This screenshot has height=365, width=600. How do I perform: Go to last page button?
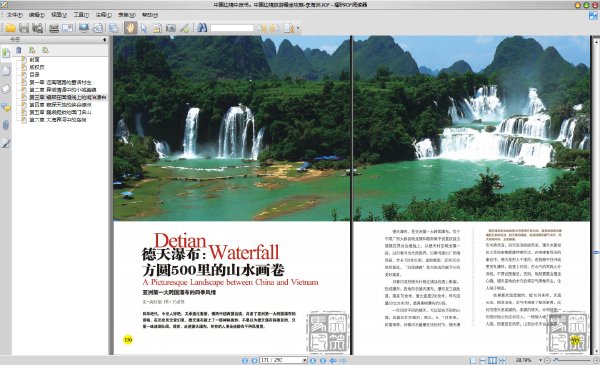(323, 360)
